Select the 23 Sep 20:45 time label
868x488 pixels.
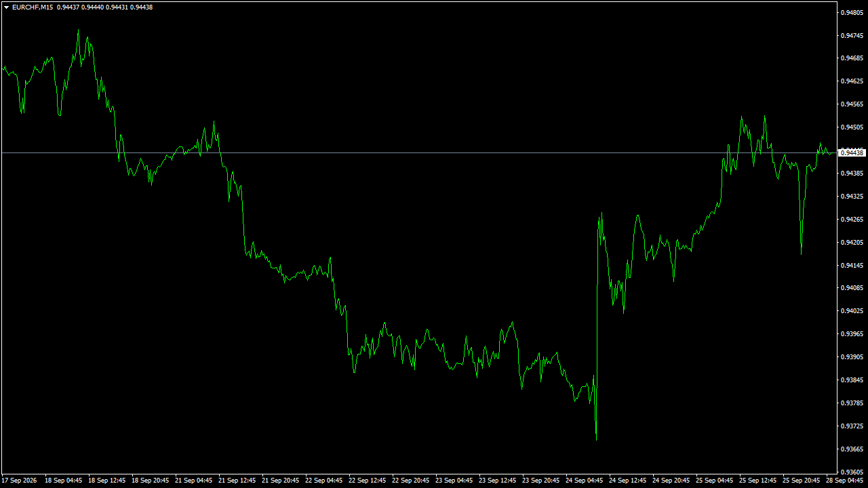click(x=540, y=481)
